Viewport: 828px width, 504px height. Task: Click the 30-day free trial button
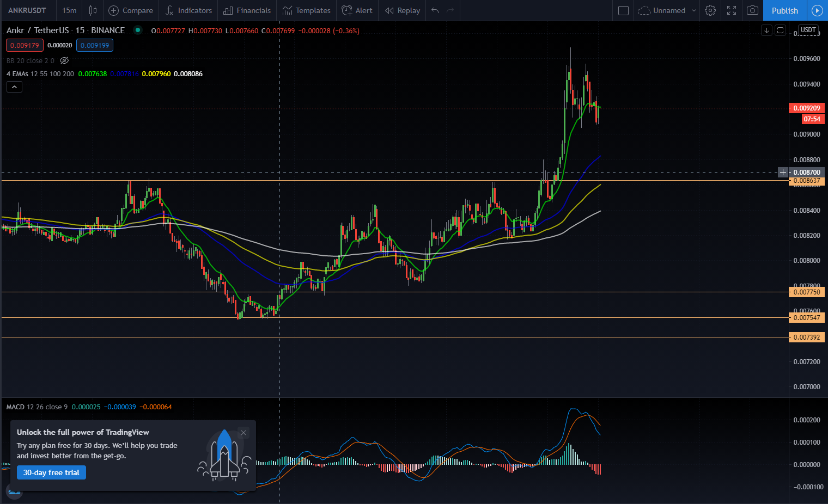51,472
